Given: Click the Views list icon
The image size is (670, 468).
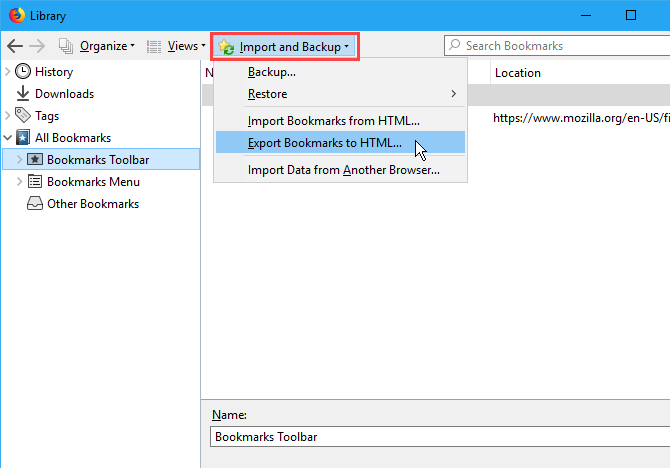Looking at the screenshot, I should pyautogui.click(x=154, y=47).
